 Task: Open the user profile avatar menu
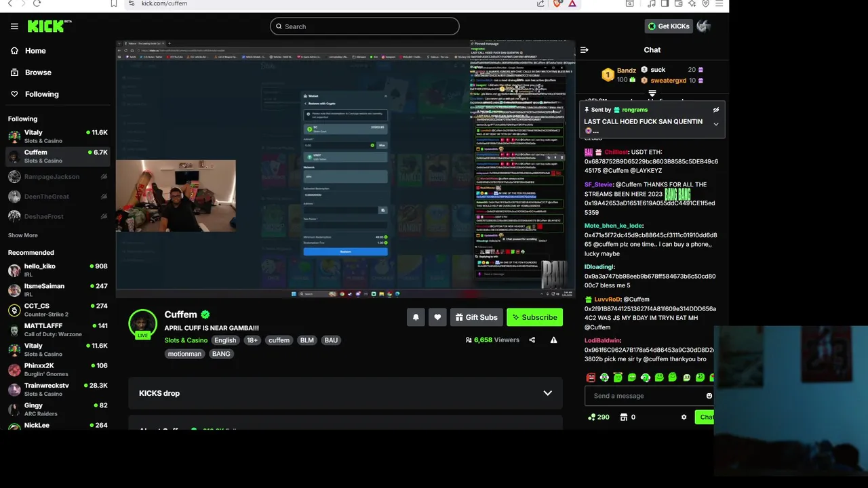[x=703, y=26]
